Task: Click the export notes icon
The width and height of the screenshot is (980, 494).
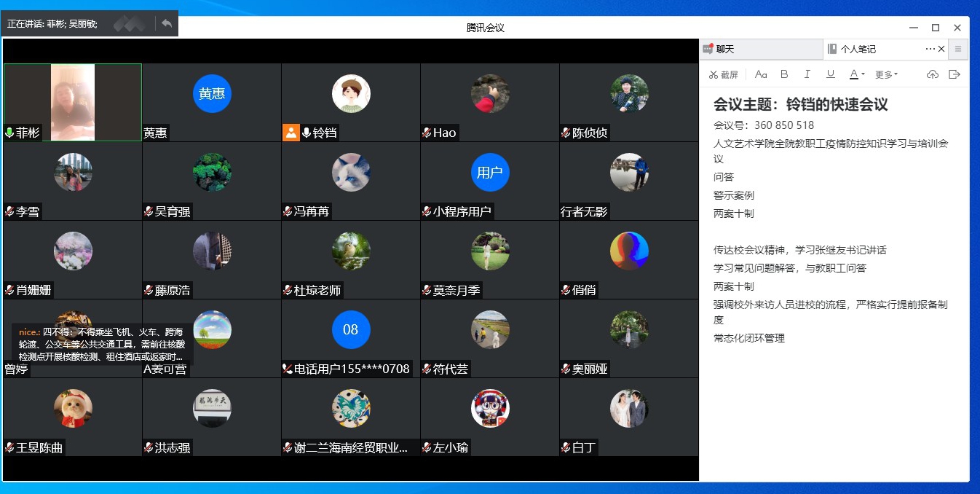Action: point(955,74)
